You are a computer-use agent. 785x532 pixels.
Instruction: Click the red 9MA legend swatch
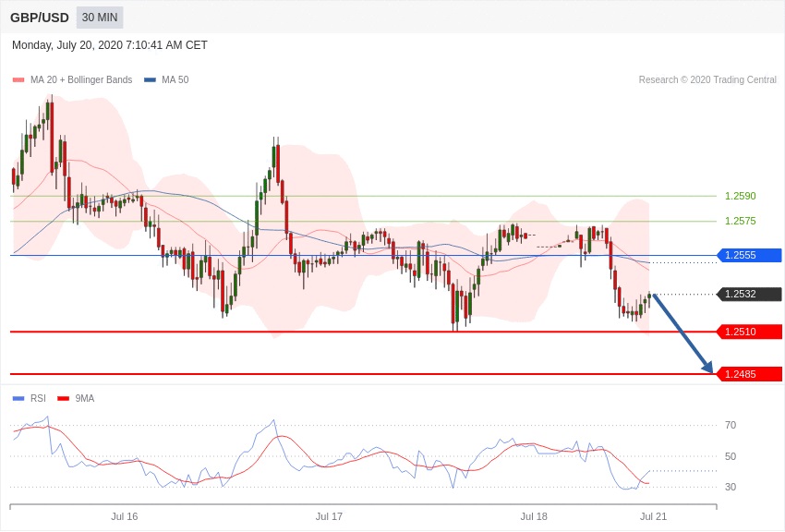63,399
